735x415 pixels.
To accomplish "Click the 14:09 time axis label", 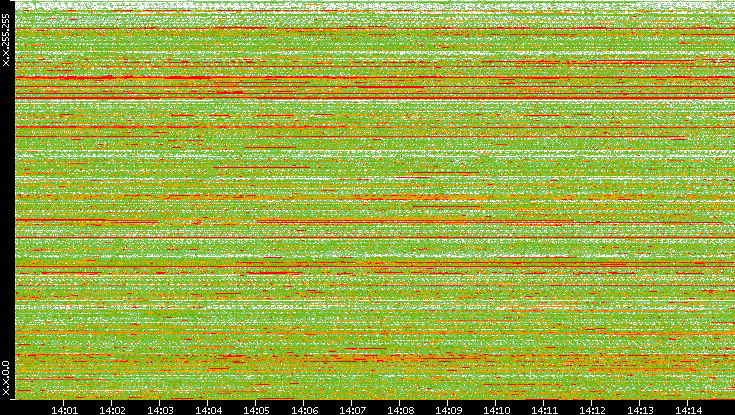I will (448, 410).
